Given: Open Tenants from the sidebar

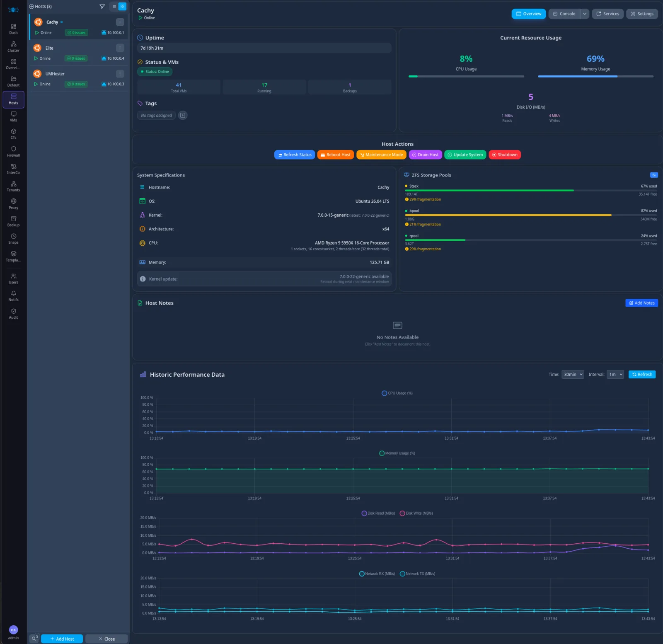Looking at the screenshot, I should click(13, 186).
